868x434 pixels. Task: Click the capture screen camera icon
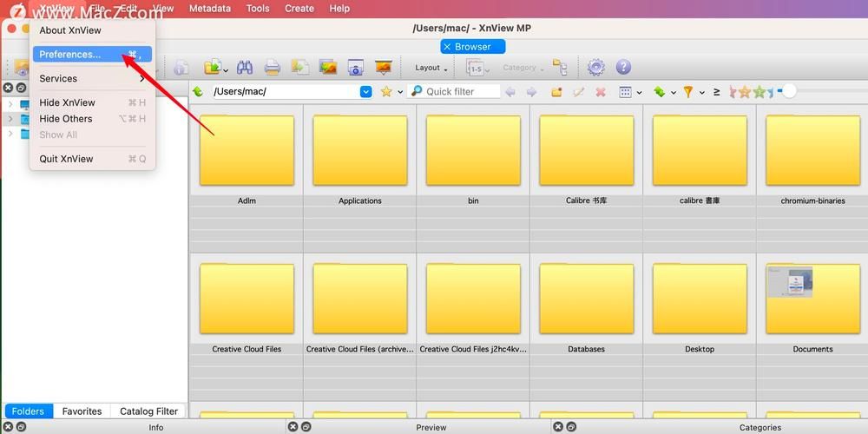(x=355, y=68)
